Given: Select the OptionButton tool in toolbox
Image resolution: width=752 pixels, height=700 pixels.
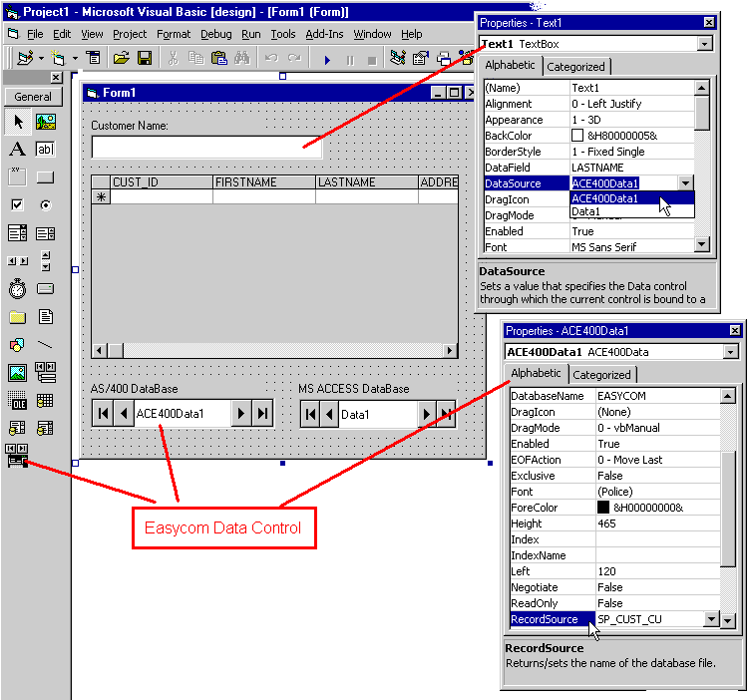Looking at the screenshot, I should coord(45,205).
